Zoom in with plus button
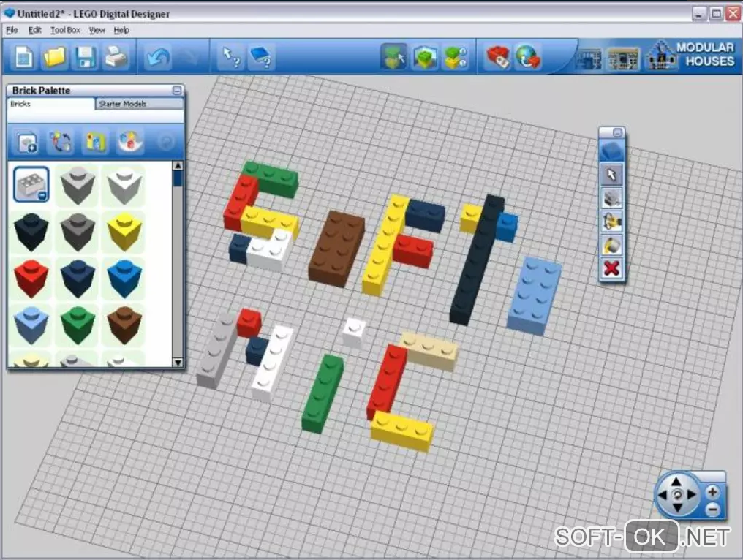Screen dimensions: 743x560 (x=712, y=492)
